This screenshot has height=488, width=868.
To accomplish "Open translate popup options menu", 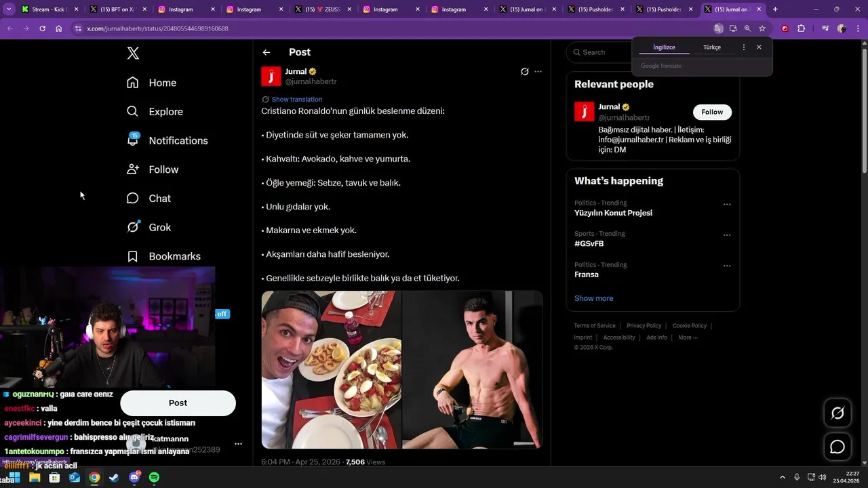I will click(x=744, y=47).
